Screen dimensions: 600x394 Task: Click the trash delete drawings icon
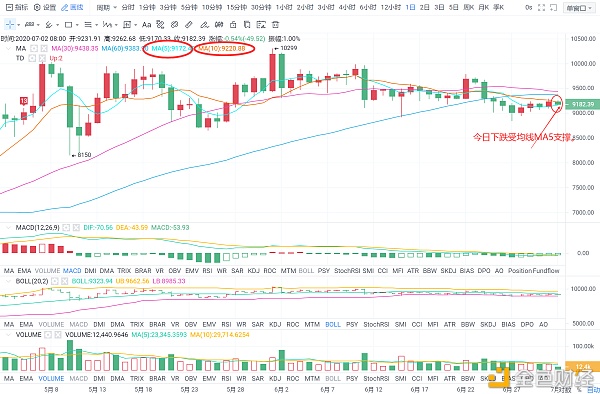click(x=275, y=25)
